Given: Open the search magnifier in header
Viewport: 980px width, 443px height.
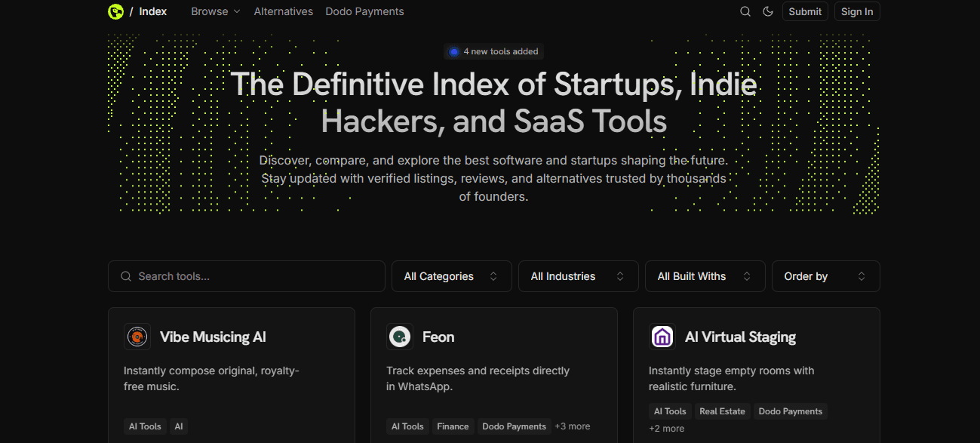Looking at the screenshot, I should click(745, 11).
